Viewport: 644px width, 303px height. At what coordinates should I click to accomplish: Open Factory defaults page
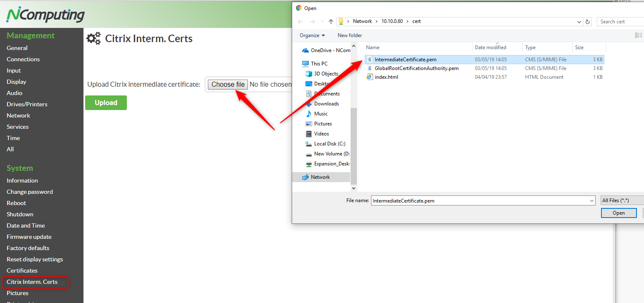coord(28,248)
